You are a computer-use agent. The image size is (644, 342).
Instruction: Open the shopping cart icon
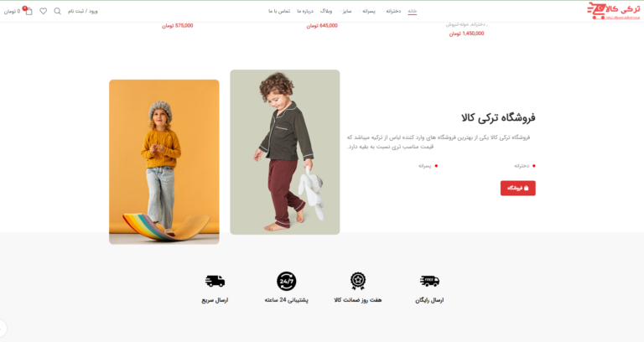pos(29,12)
